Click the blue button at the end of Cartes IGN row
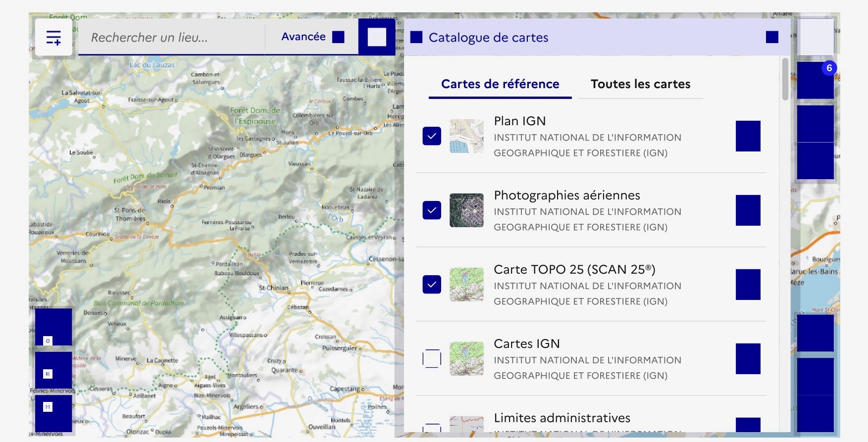Image resolution: width=868 pixels, height=442 pixels. click(748, 359)
